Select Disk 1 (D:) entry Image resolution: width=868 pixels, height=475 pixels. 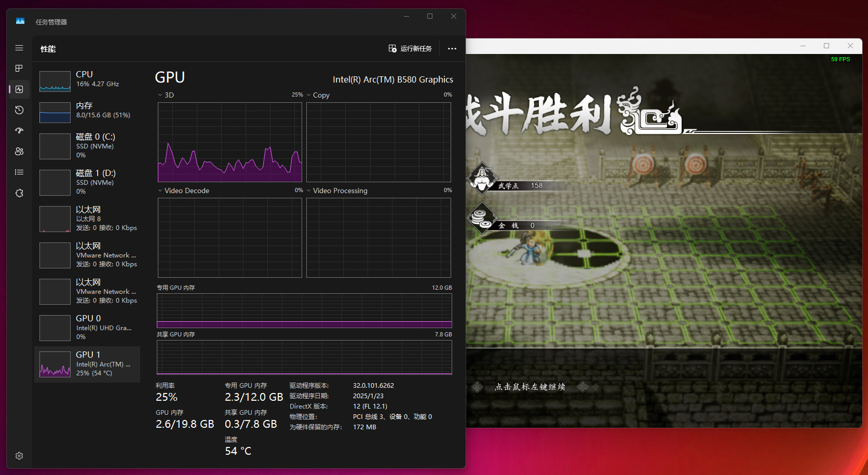[87, 182]
